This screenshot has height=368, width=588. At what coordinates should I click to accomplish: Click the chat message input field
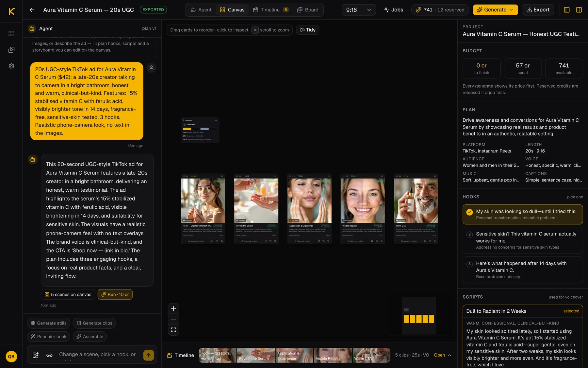tap(97, 355)
